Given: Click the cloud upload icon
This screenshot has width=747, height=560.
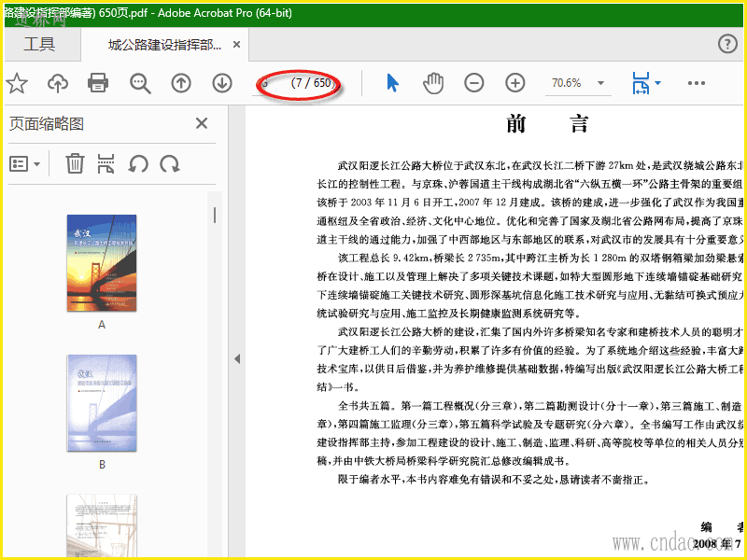Looking at the screenshot, I should click(x=58, y=83).
